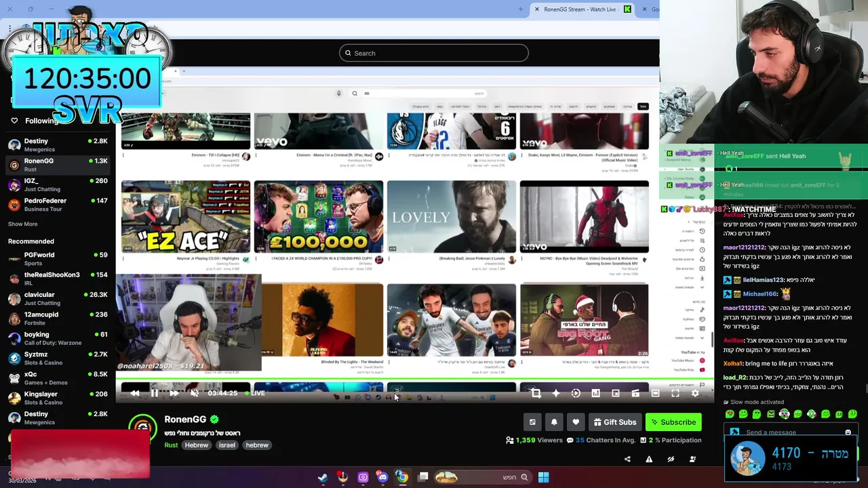The height and width of the screenshot is (488, 868).
Task: Open Syztmz recommended channel
Action: (x=58, y=358)
